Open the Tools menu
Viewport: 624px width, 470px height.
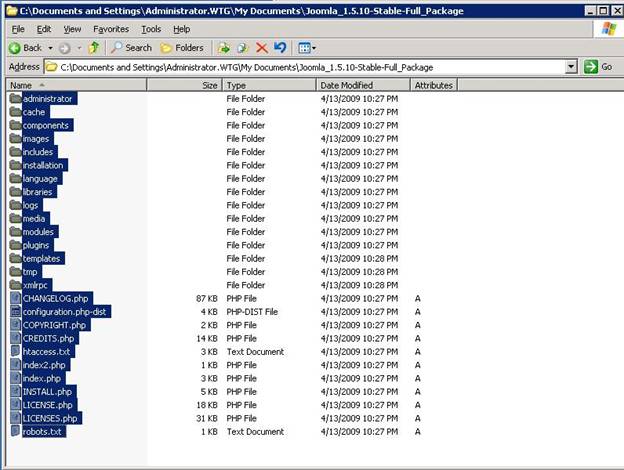[x=151, y=29]
